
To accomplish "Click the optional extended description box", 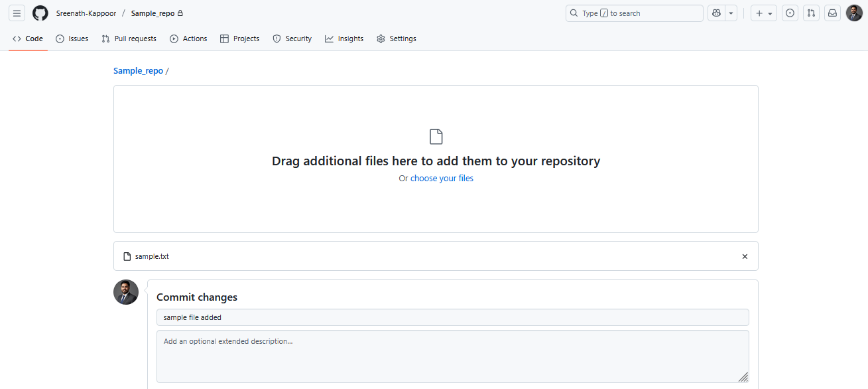I will [x=452, y=356].
